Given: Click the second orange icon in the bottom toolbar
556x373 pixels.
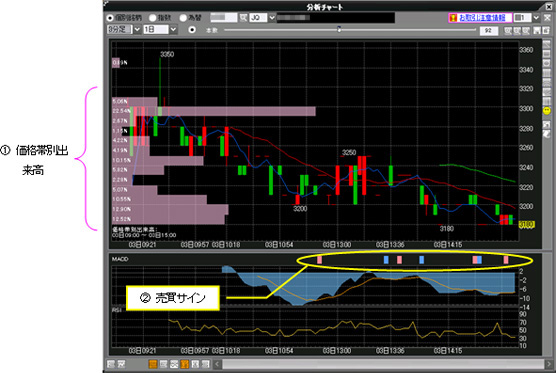Looking at the screenshot, I should (184, 364).
